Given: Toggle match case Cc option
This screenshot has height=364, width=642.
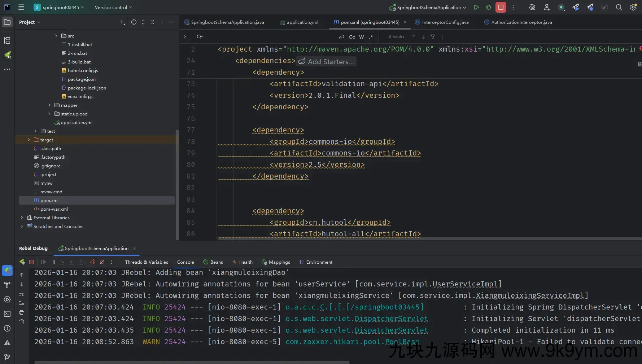Looking at the screenshot, I should 352,37.
